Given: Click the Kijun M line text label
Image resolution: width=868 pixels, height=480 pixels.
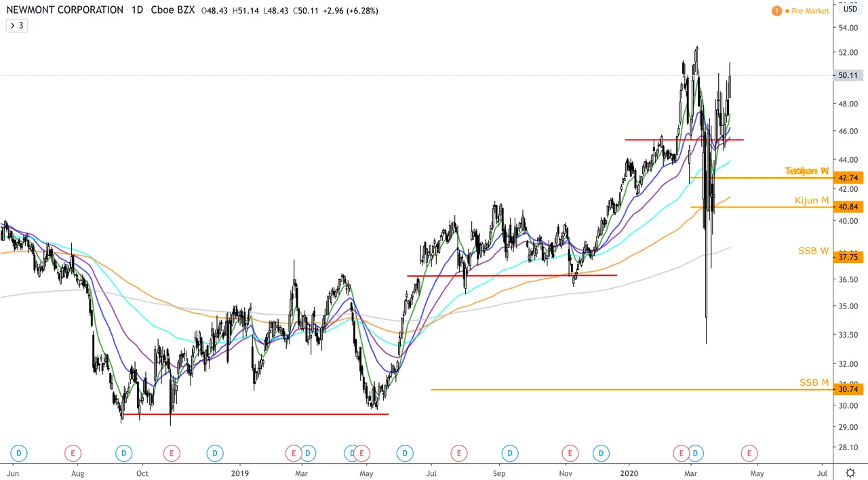Looking at the screenshot, I should pyautogui.click(x=812, y=201).
